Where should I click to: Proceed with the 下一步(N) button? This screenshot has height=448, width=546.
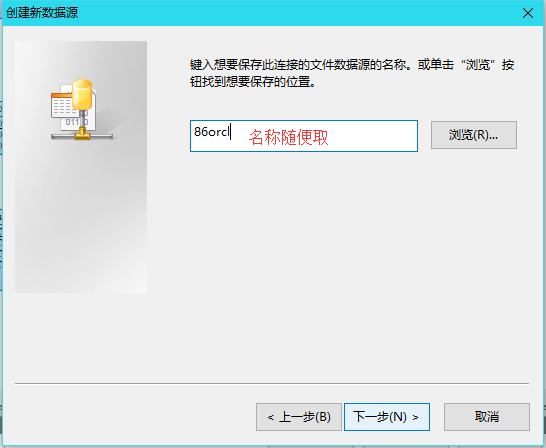[387, 417]
